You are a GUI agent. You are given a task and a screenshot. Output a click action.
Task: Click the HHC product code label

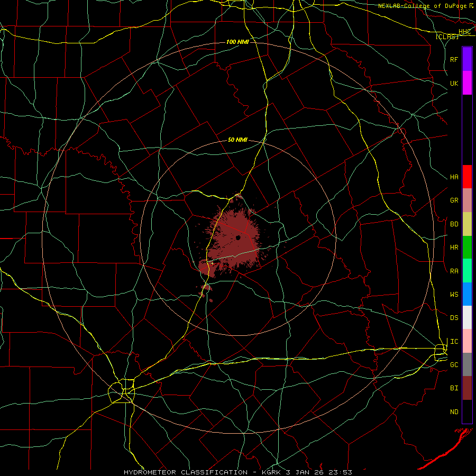point(464,32)
